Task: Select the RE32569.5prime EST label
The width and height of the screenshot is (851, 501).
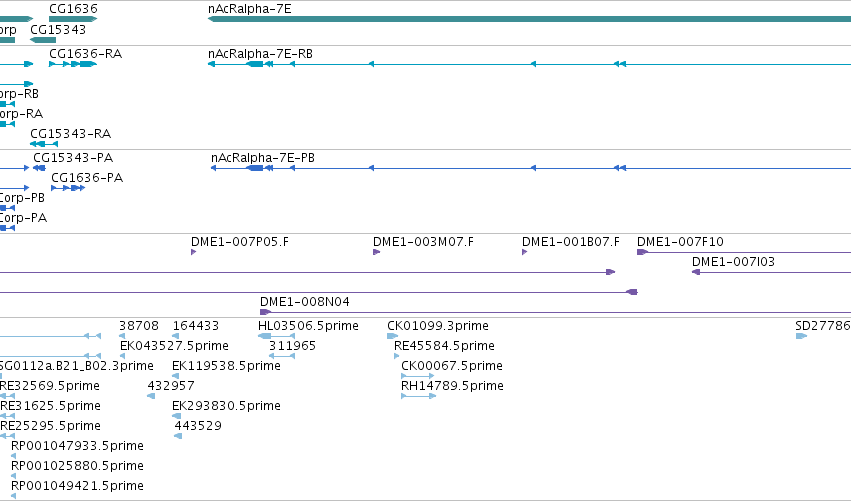Action: coord(50,386)
